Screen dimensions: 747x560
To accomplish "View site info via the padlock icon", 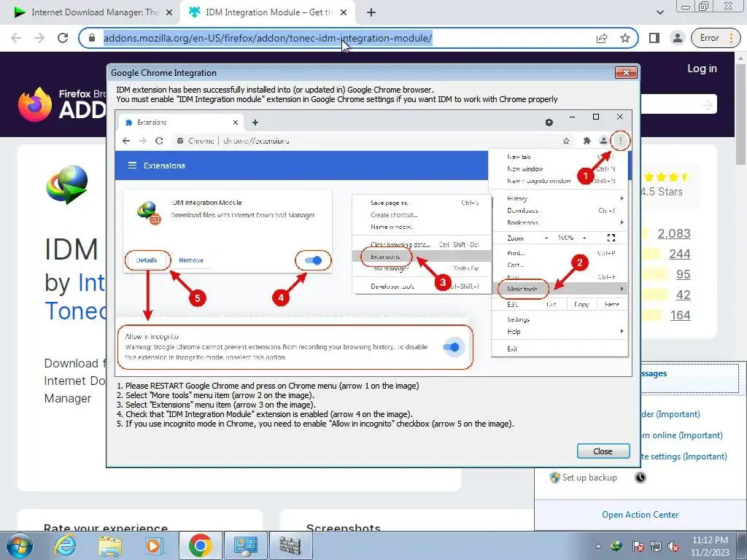I will click(x=92, y=38).
